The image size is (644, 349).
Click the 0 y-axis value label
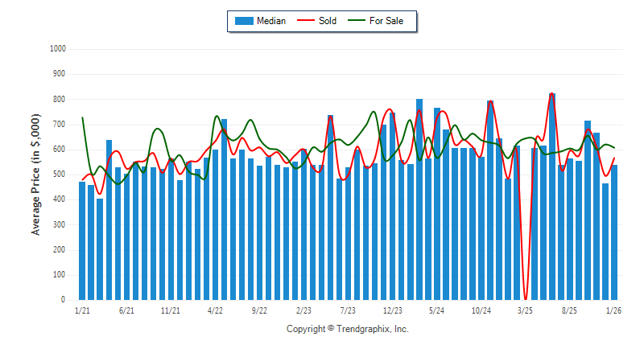pos(63,300)
